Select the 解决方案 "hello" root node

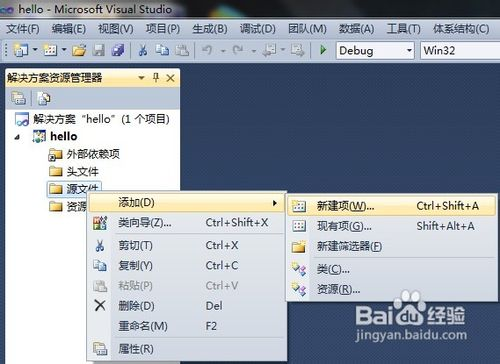(93, 119)
